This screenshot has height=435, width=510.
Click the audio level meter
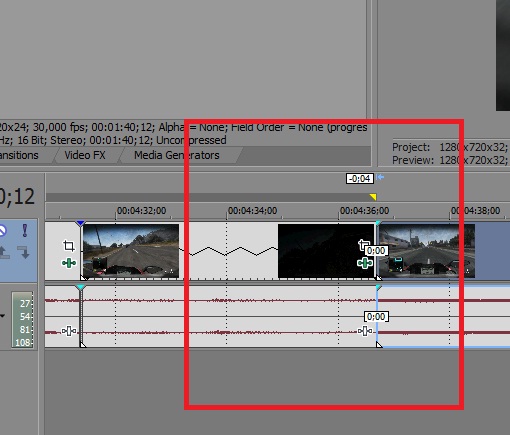click(x=23, y=320)
